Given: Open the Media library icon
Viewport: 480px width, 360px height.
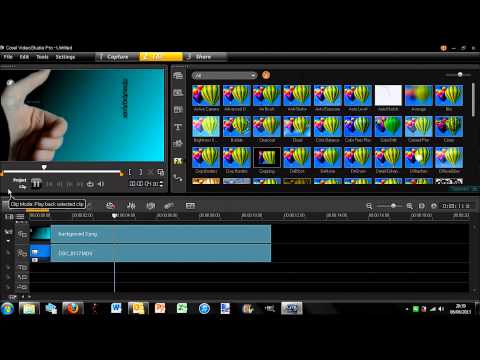Looking at the screenshot, I should pyautogui.click(x=178, y=76).
